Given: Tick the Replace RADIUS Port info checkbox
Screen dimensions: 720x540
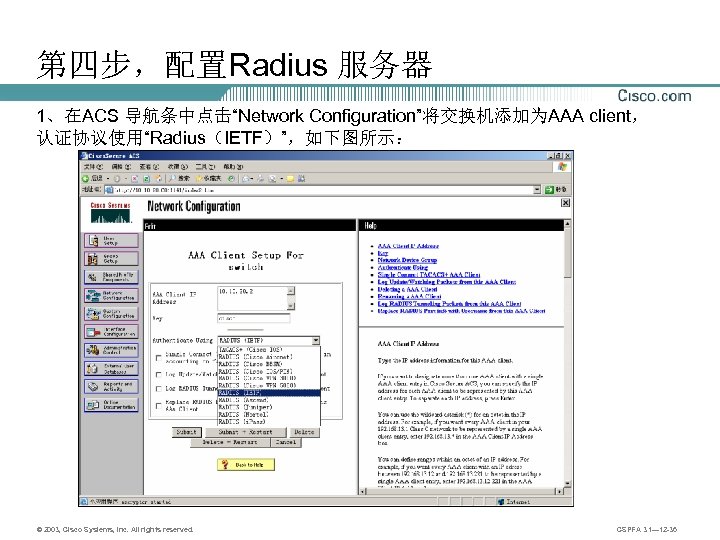Looking at the screenshot, I should (158, 405).
